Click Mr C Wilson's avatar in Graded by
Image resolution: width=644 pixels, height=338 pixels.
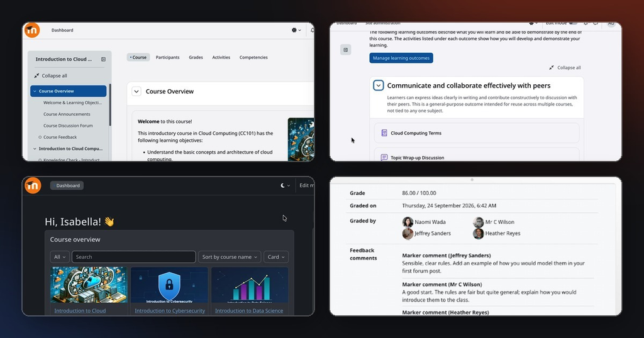(478, 222)
